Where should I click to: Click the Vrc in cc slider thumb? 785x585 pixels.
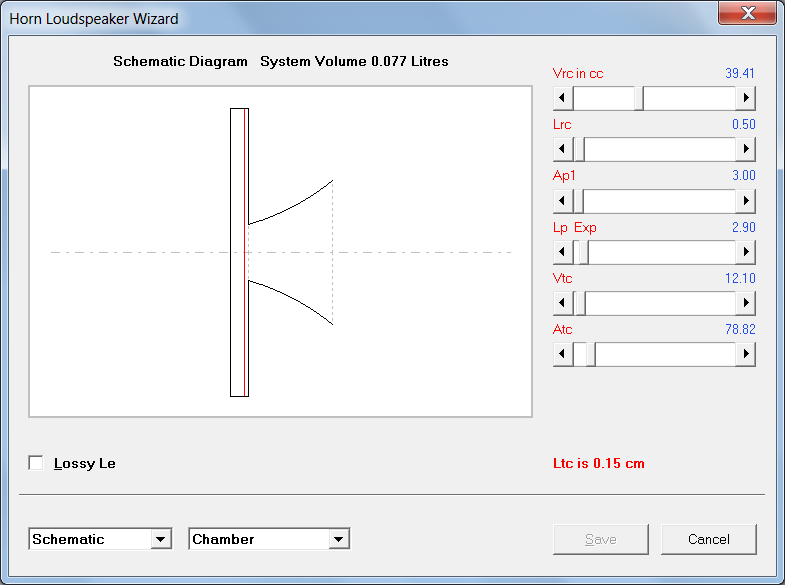click(639, 98)
